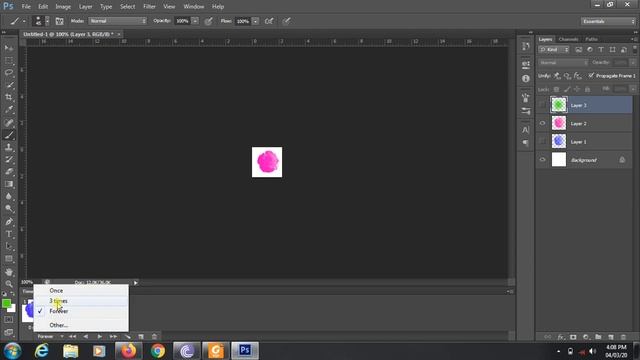This screenshot has height=360, width=640.
Task: Show Layer 3 visibility box
Action: [x=542, y=105]
